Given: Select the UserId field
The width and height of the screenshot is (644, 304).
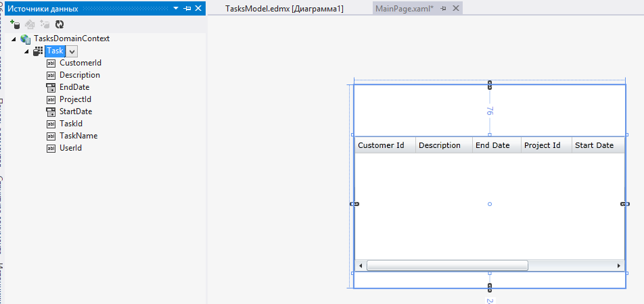Looking at the screenshot, I should (70, 148).
